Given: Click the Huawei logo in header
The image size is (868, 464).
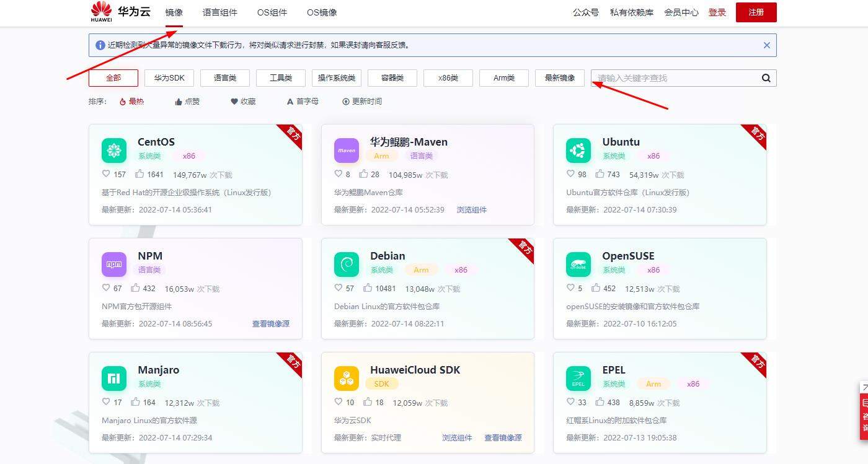Looking at the screenshot, I should point(102,12).
